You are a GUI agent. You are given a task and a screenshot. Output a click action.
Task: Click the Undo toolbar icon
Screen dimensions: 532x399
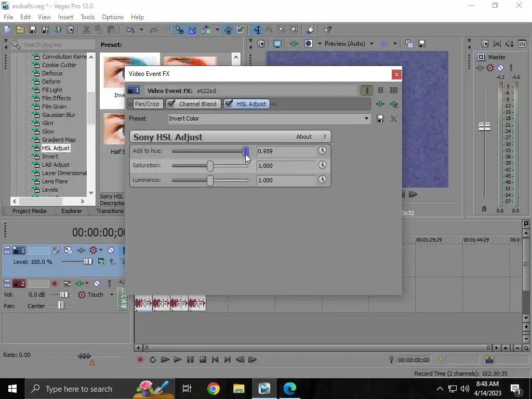pos(130,30)
